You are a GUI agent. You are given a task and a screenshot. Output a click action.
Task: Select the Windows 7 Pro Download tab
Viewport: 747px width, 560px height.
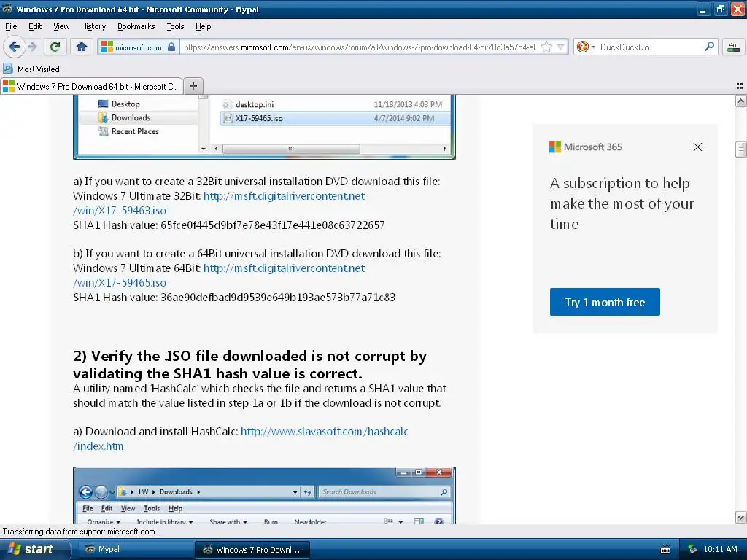coord(91,86)
